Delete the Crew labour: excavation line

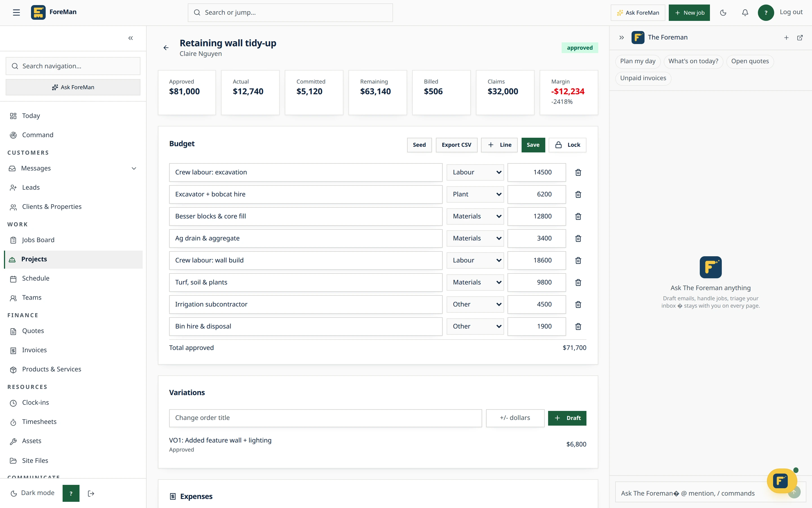coord(578,172)
